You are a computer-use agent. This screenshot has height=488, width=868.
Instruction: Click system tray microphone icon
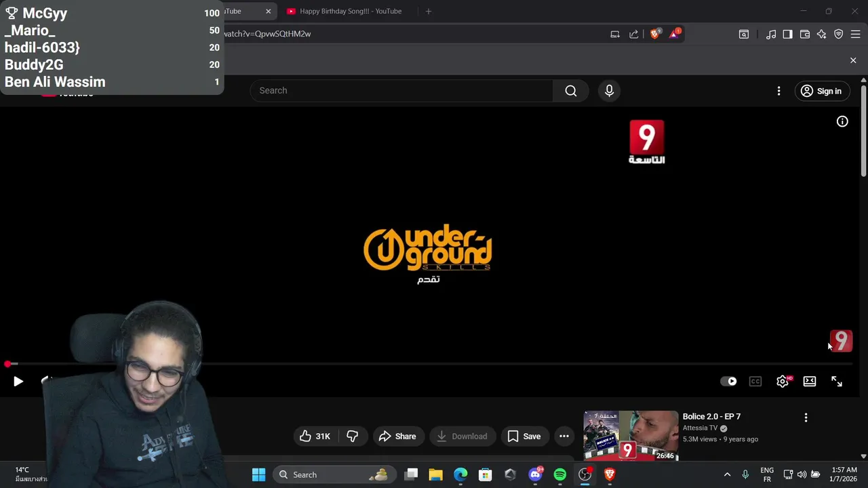(745, 474)
